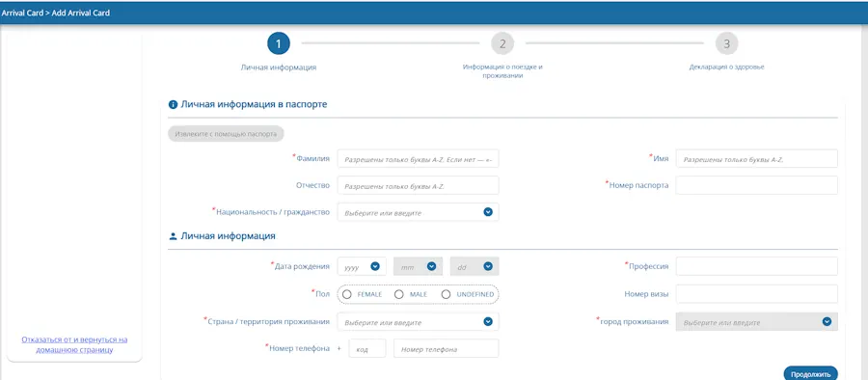Screen dimensions: 868x380
Task: Open the город проживания dropdown
Action: click(757, 322)
